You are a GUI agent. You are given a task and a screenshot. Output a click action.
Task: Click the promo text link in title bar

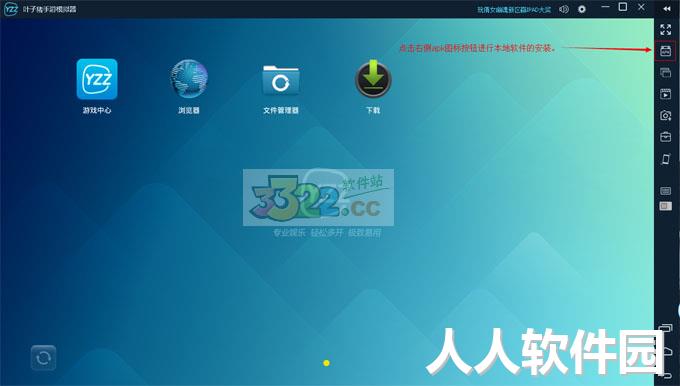(514, 10)
